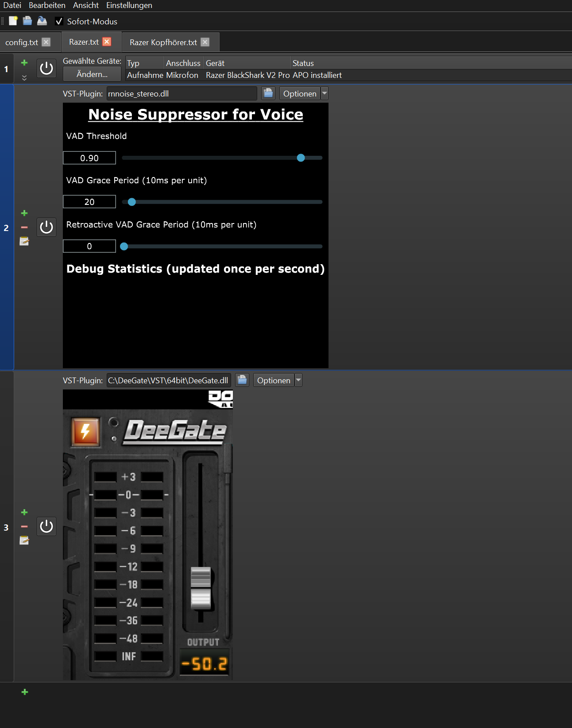This screenshot has width=572, height=728.
Task: Click the DeeGate output fader handle
Action: click(x=201, y=587)
